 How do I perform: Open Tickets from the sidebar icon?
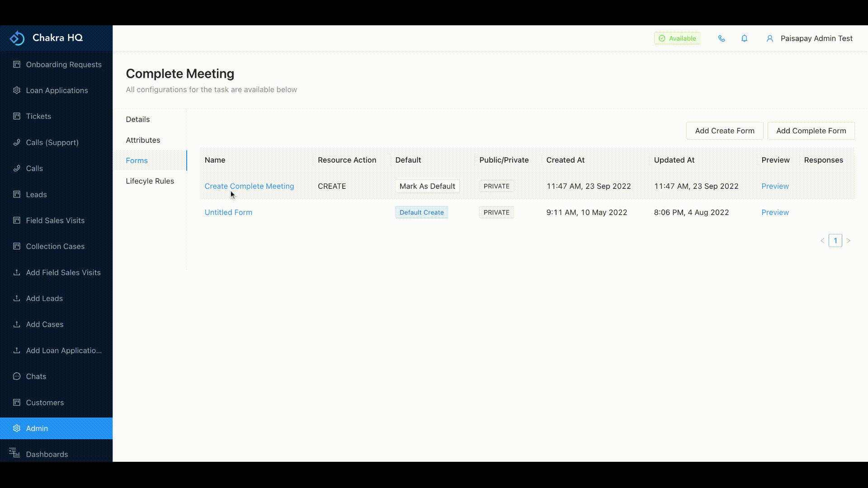click(x=16, y=116)
